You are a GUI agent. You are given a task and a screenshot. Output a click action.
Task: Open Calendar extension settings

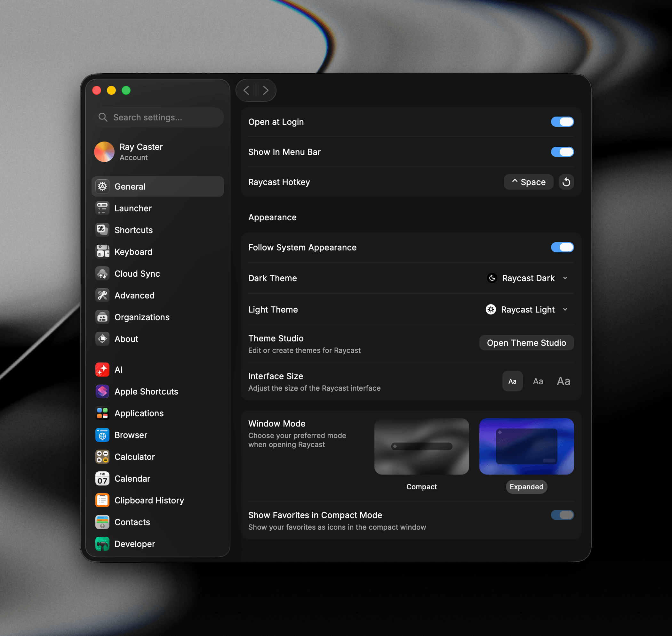[x=157, y=478]
